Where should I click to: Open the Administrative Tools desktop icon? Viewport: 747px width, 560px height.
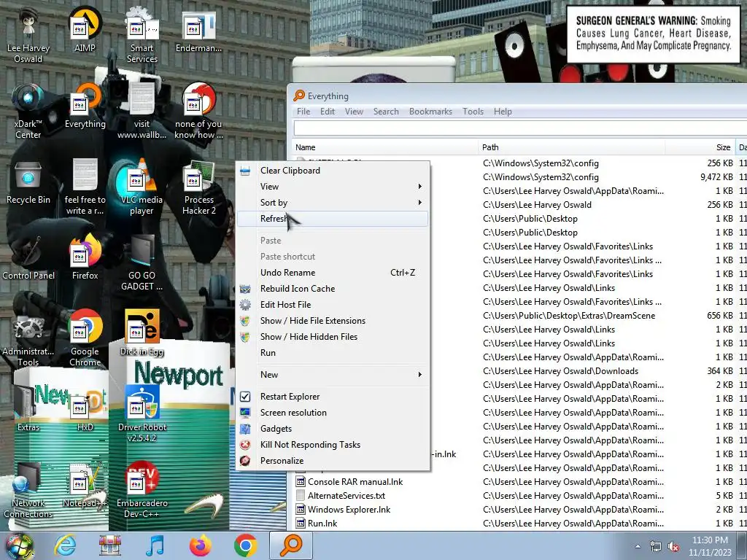click(x=28, y=338)
